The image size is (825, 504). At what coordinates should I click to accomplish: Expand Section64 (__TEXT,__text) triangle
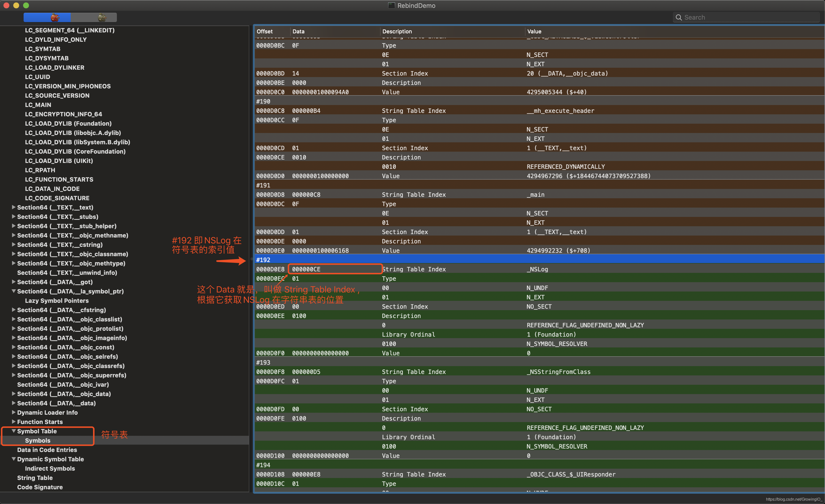14,207
